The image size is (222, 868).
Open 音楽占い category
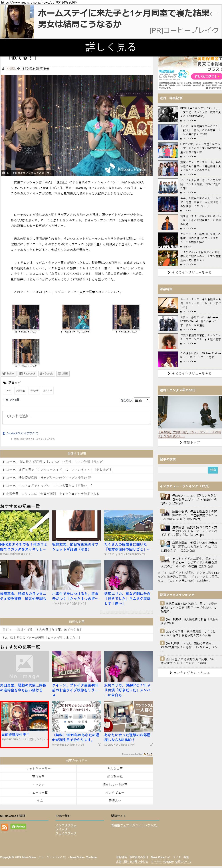tap(115, 801)
